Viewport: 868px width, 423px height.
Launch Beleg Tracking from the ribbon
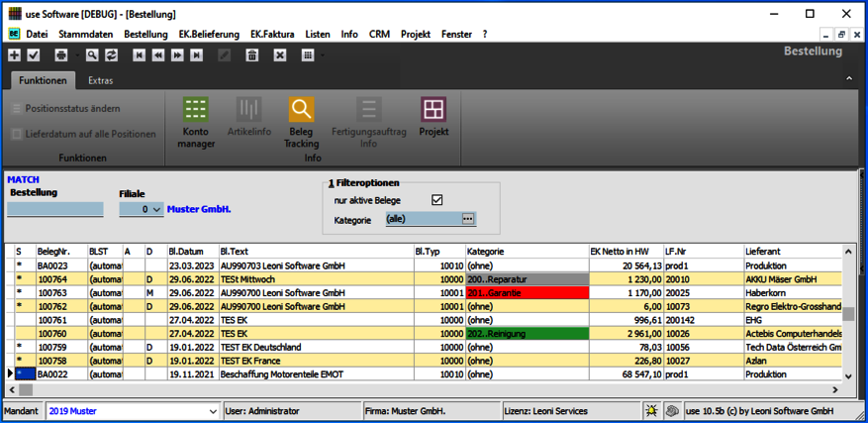tap(301, 121)
